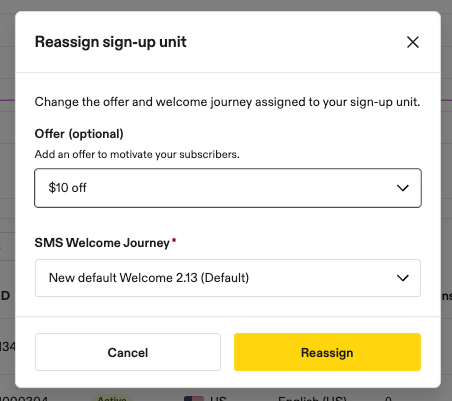This screenshot has width=452, height=401.
Task: Click the "US" country label beside the flag
Action: click(x=218, y=398)
